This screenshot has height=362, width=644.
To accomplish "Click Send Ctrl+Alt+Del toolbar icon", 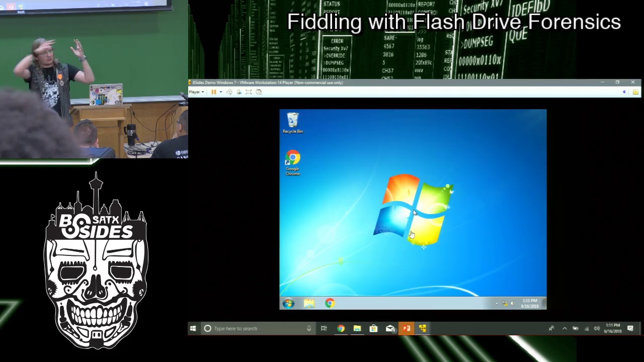I will coord(229,92).
